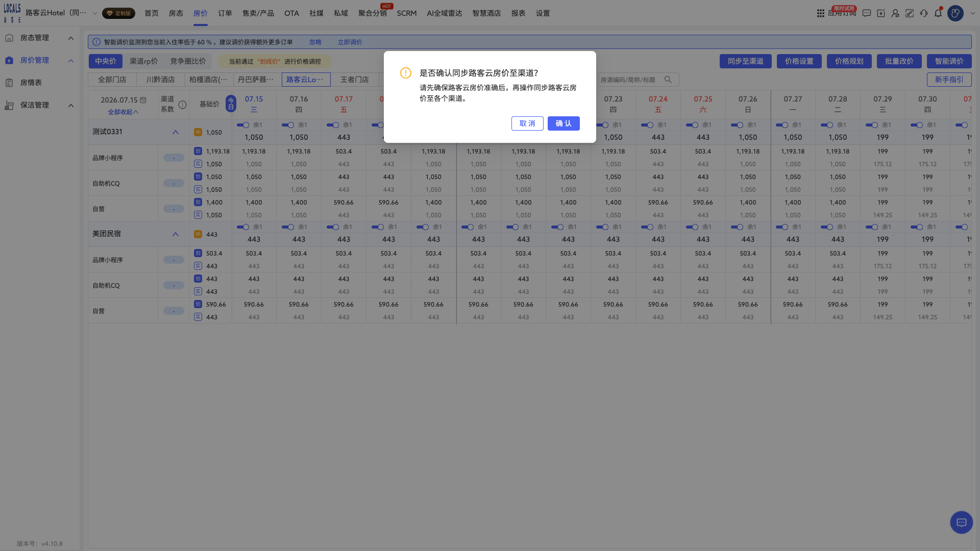980x551 pixels.
Task: Open the apps grid icon
Action: pos(820,13)
